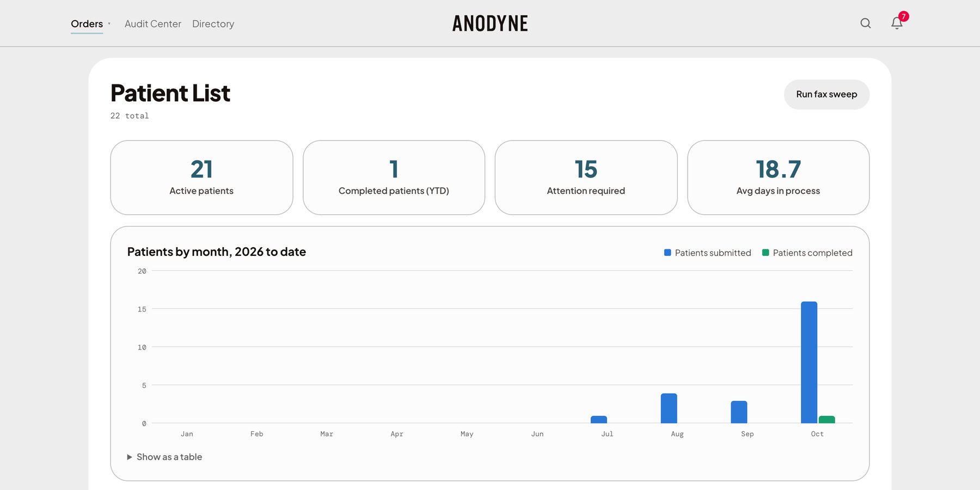Click the Jan axis label
980x490 pixels.
pos(187,434)
